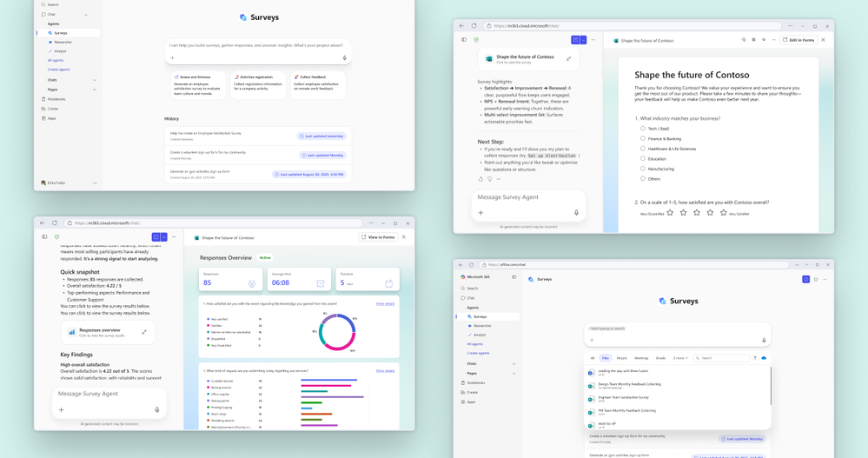Click plus icon in Responses Overview window message box

coord(62,410)
